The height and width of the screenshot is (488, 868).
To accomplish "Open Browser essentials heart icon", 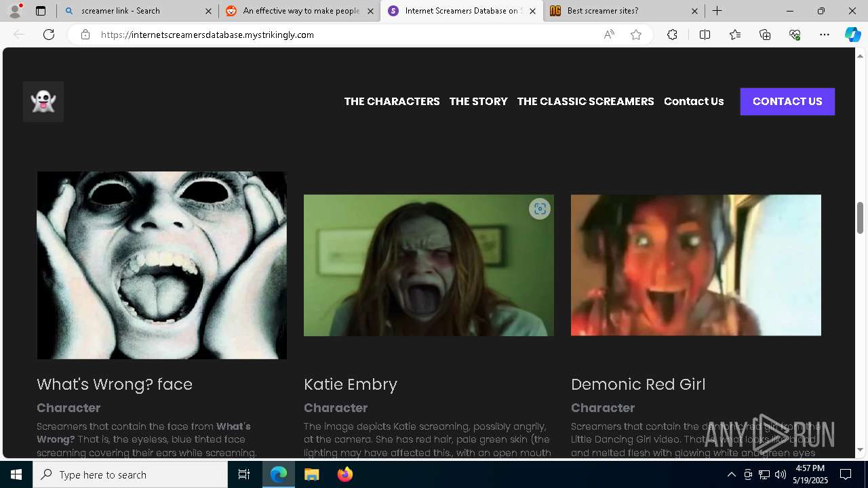I will coord(795,35).
